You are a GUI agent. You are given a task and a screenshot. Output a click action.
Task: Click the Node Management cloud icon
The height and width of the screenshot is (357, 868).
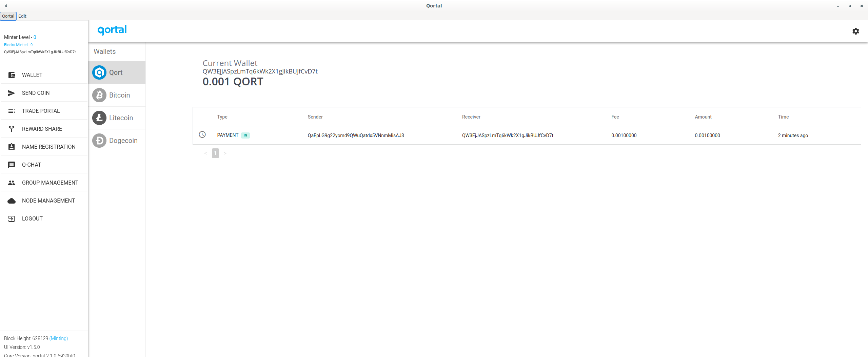pos(12,201)
